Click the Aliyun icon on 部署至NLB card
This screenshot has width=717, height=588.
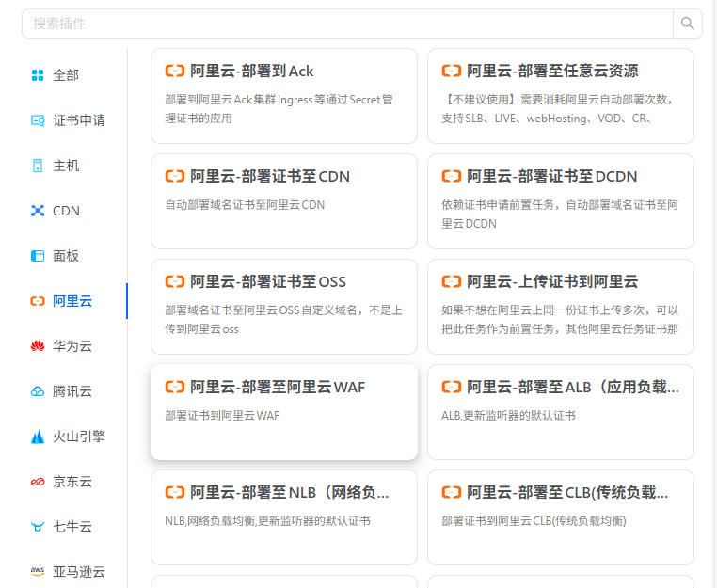coord(175,492)
